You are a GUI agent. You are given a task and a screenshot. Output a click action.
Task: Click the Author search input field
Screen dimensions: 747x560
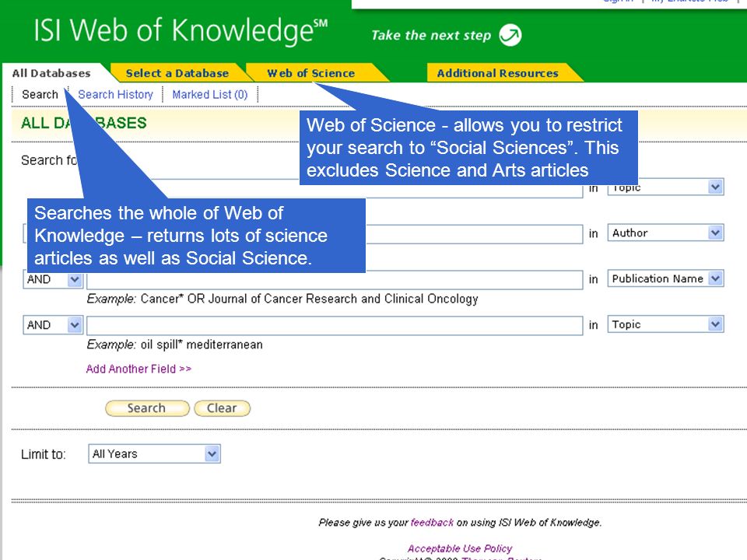474,234
